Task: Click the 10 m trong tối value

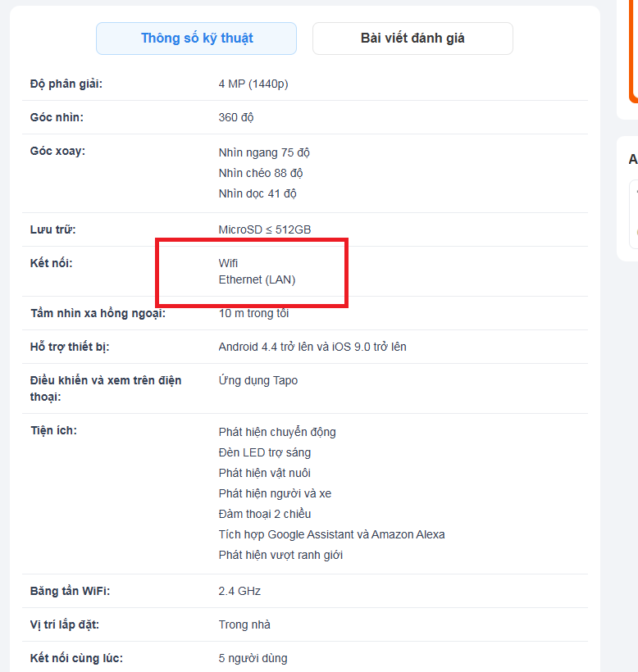Action: point(253,313)
